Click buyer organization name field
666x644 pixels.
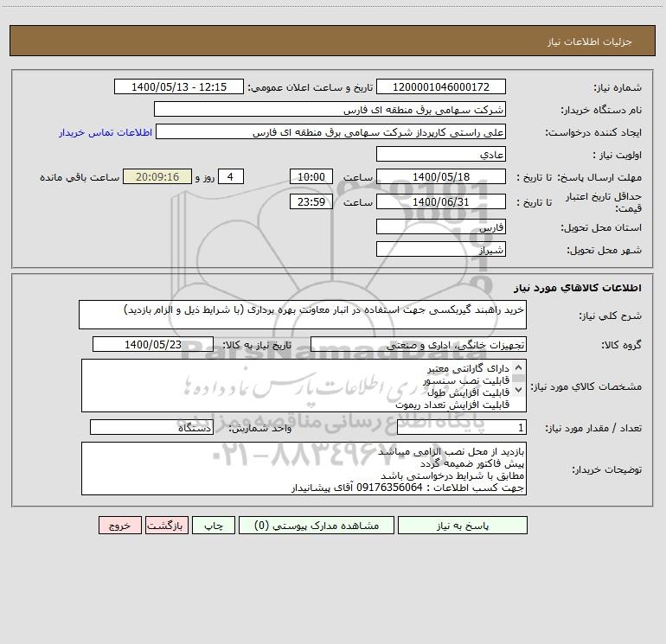click(330, 109)
